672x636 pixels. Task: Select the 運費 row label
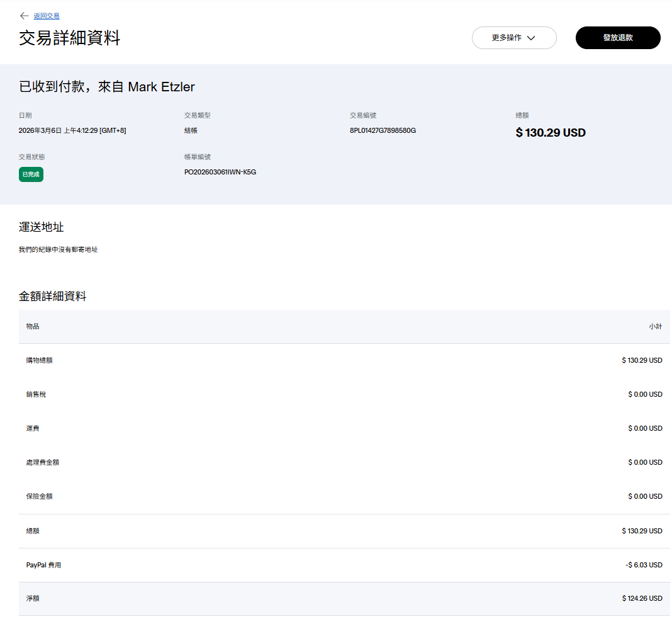[x=33, y=428]
